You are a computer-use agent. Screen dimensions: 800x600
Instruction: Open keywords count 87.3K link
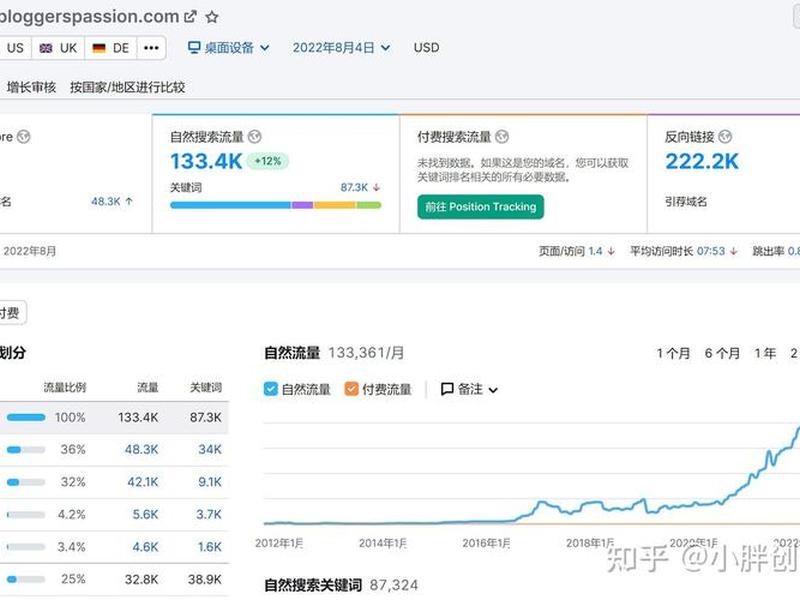click(354, 187)
